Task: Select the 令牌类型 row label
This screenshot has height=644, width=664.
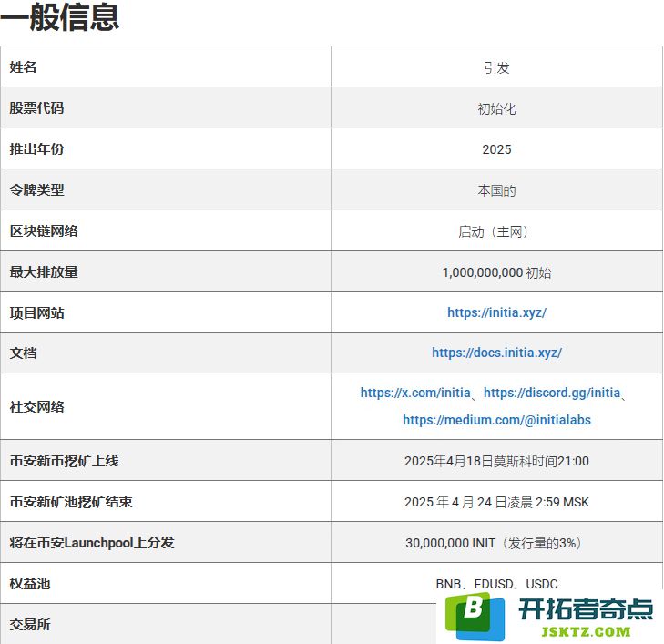Action: point(36,189)
